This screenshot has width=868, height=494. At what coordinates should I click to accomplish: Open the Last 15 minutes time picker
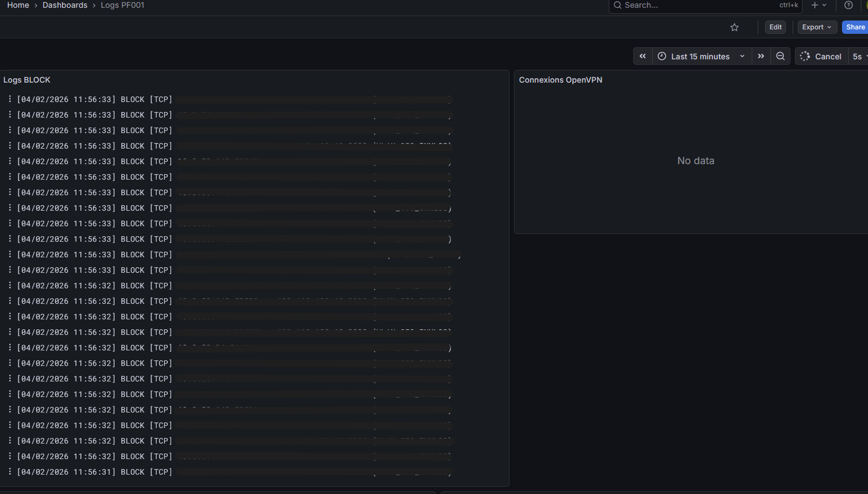click(x=701, y=56)
